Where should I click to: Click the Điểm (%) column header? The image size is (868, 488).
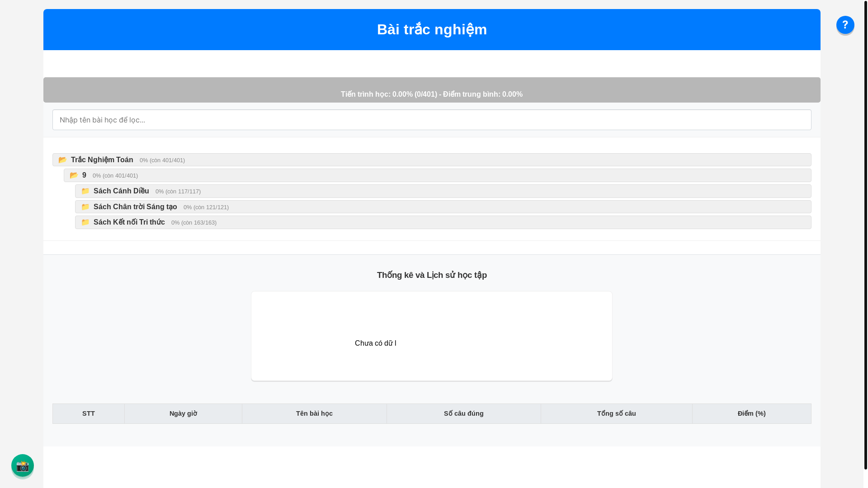click(x=752, y=413)
